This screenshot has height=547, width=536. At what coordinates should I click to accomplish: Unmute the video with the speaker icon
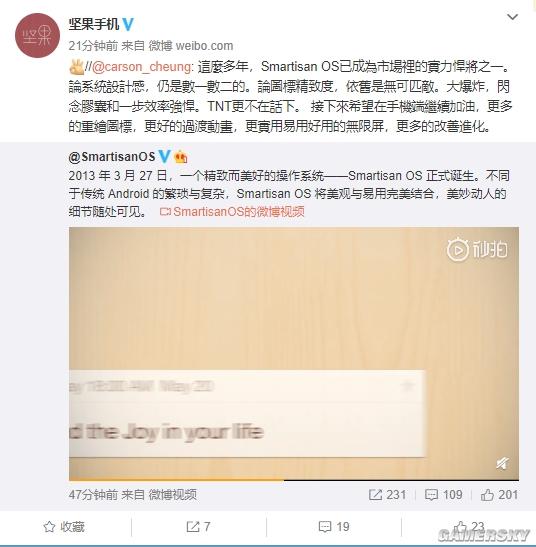502,464
